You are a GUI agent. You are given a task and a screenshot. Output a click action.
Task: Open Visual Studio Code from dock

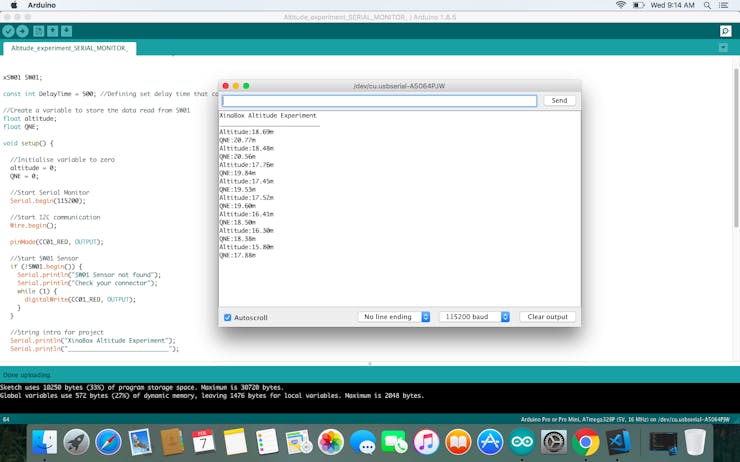pos(617,442)
